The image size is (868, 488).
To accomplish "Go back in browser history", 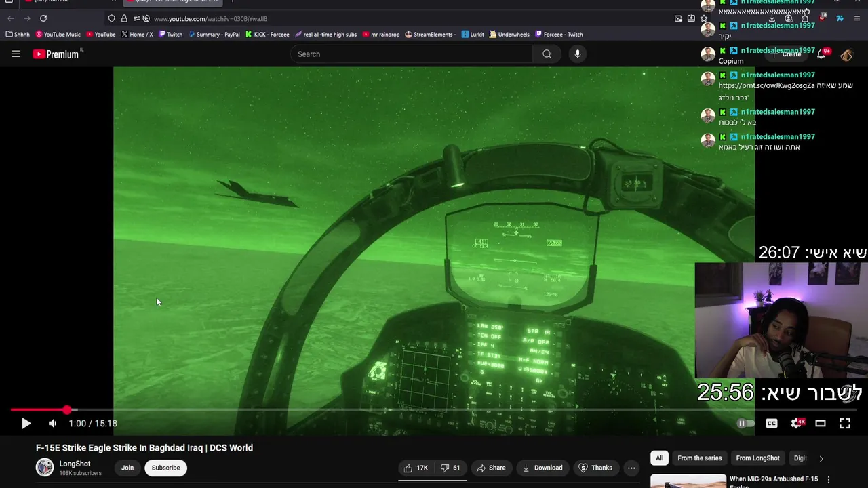I will pos(10,18).
